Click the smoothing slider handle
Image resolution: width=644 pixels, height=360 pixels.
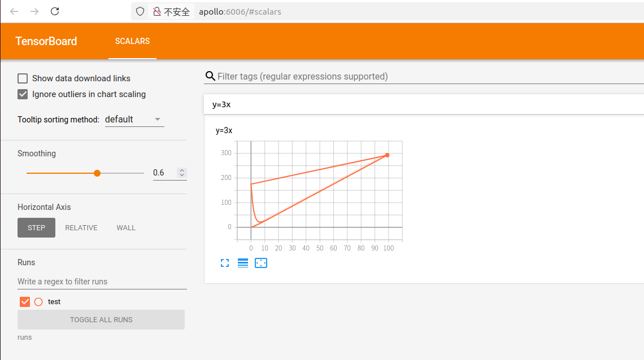(97, 173)
